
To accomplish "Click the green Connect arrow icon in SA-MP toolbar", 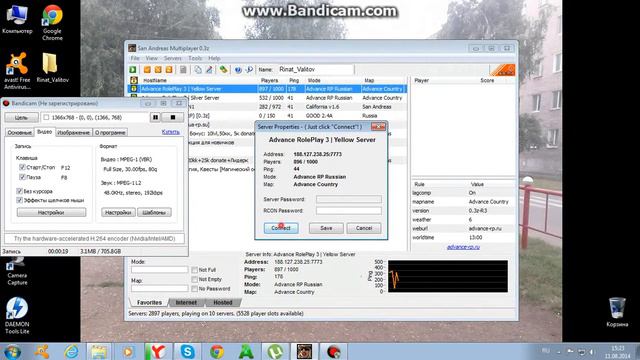I will click(133, 70).
